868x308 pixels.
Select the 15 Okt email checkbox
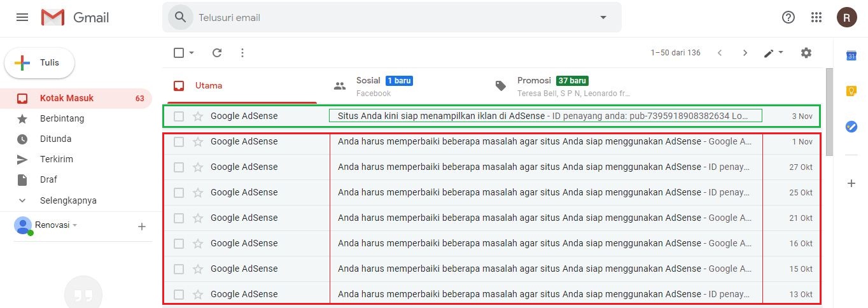pyautogui.click(x=179, y=269)
